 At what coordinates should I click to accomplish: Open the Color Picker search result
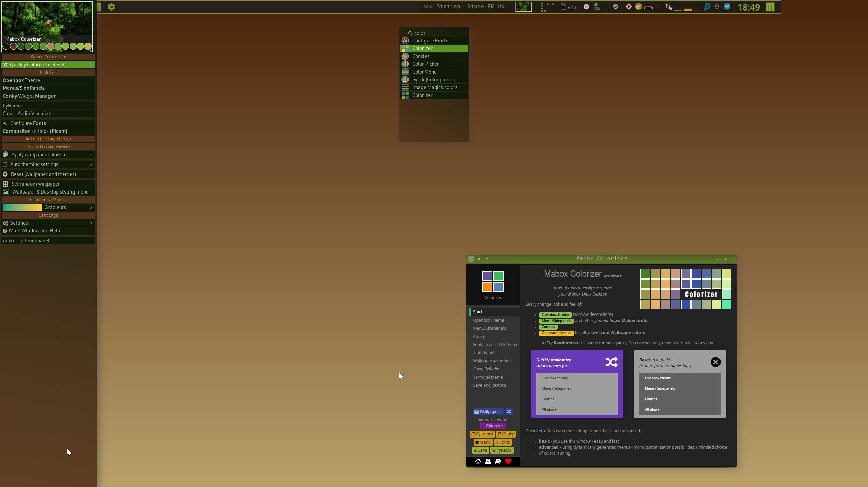425,64
